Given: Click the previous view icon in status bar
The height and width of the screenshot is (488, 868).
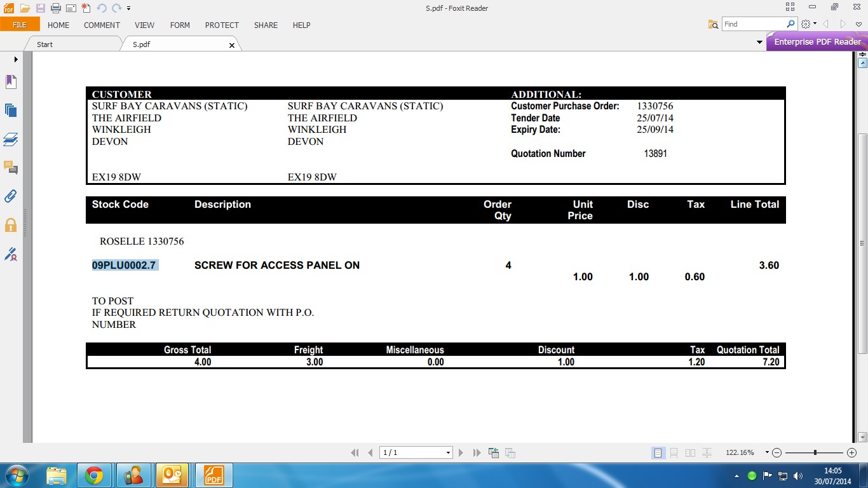Looking at the screenshot, I should 493,453.
